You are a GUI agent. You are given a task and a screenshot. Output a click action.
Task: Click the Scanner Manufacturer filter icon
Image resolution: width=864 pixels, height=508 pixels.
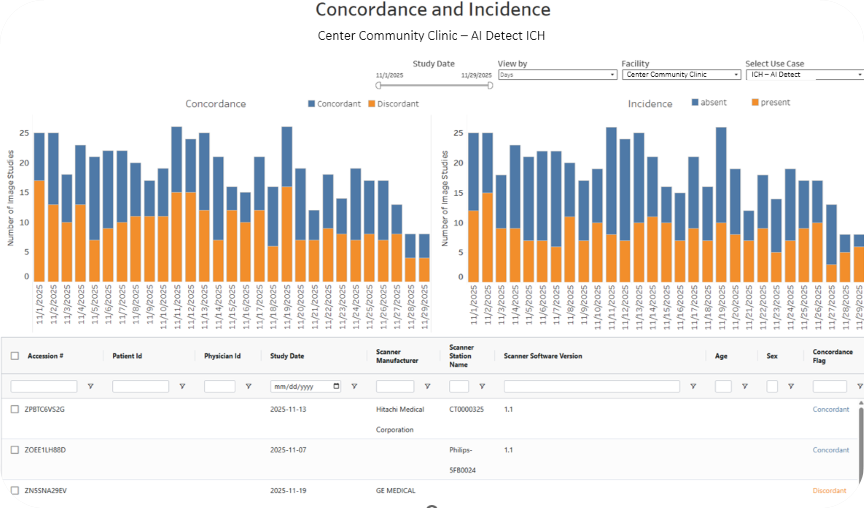tap(427, 386)
